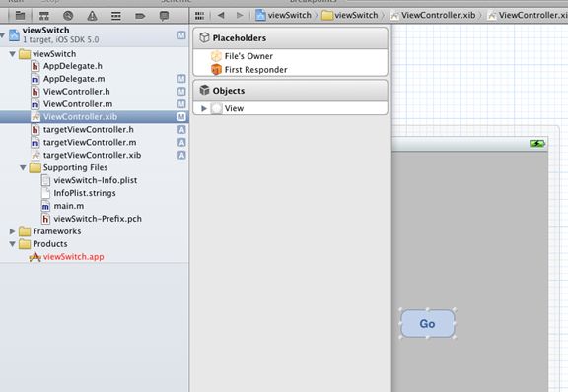Click the Placeholders section header
The width and height of the screenshot is (568, 392).
click(291, 38)
